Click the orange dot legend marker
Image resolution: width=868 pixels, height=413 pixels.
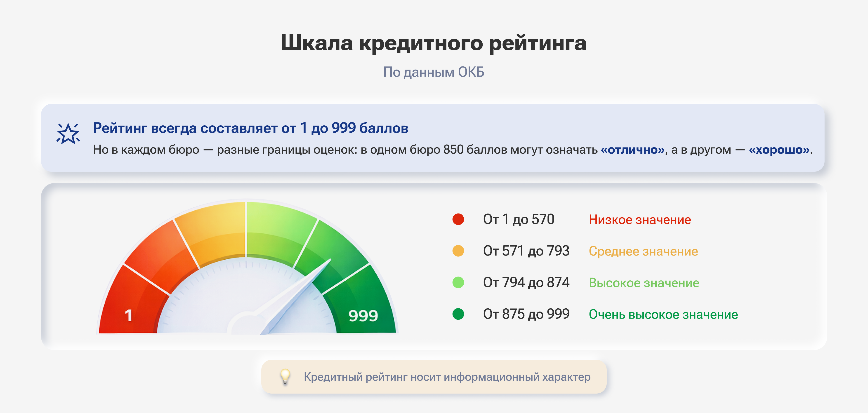click(x=458, y=251)
